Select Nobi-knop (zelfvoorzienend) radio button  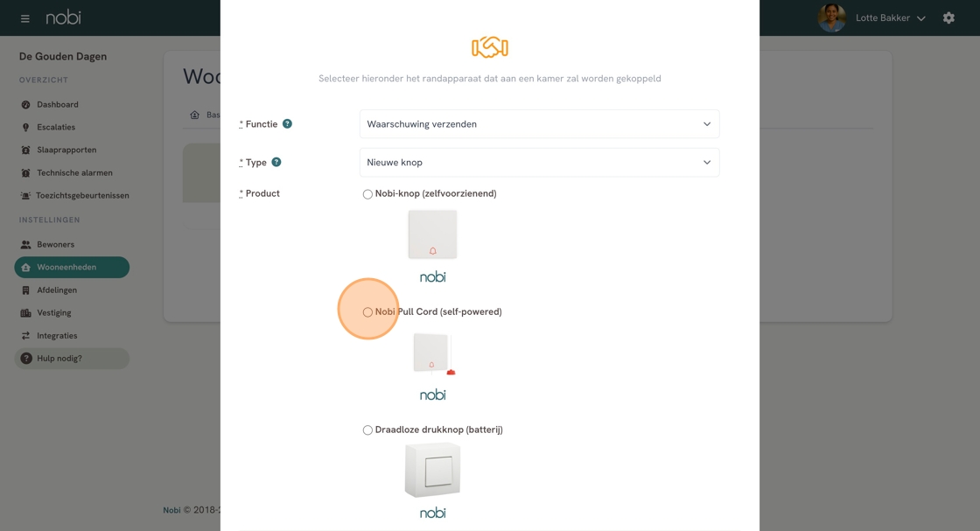(367, 194)
